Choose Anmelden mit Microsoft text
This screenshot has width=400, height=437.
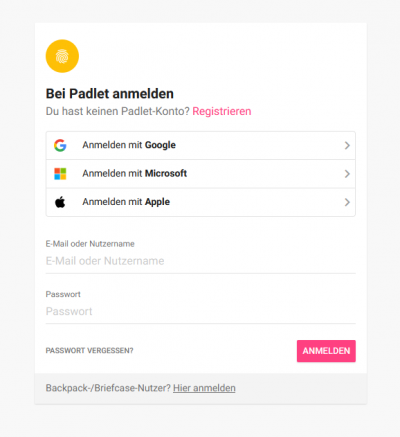pyautogui.click(x=135, y=173)
